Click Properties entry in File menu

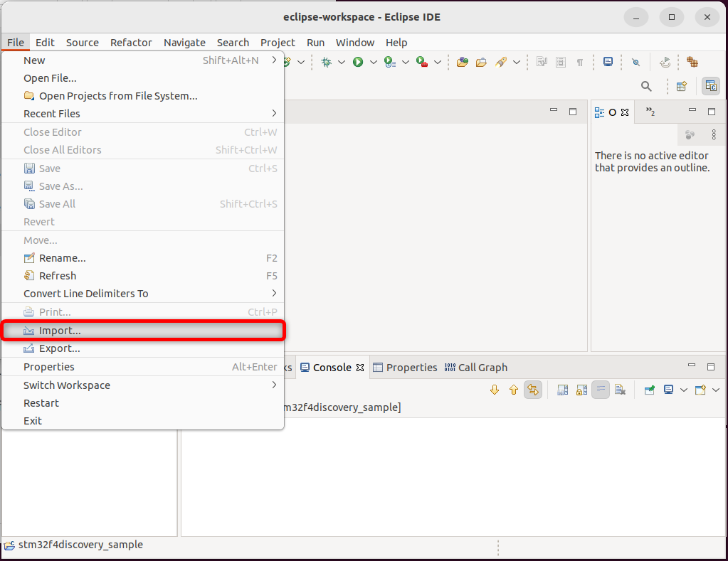(142, 367)
